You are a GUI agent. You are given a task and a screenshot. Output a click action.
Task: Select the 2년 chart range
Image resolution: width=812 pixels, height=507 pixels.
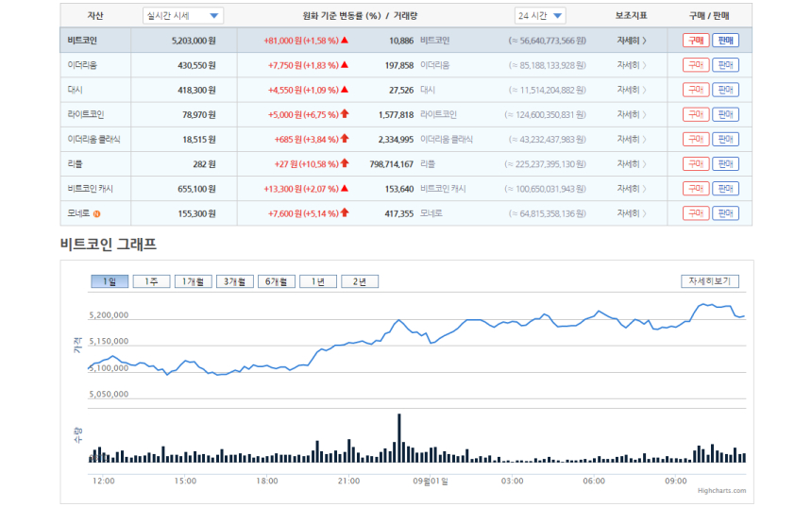point(360,281)
